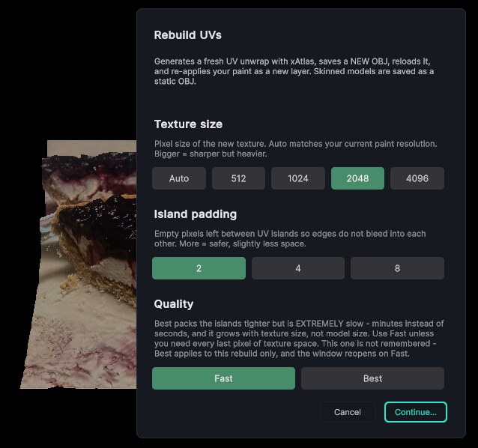Choose the 512 texture size

pos(238,178)
